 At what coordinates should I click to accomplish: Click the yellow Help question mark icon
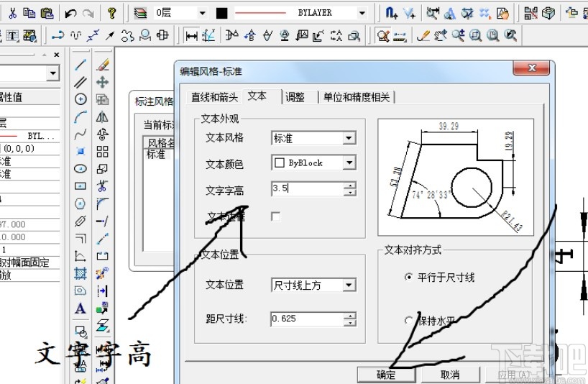111,13
